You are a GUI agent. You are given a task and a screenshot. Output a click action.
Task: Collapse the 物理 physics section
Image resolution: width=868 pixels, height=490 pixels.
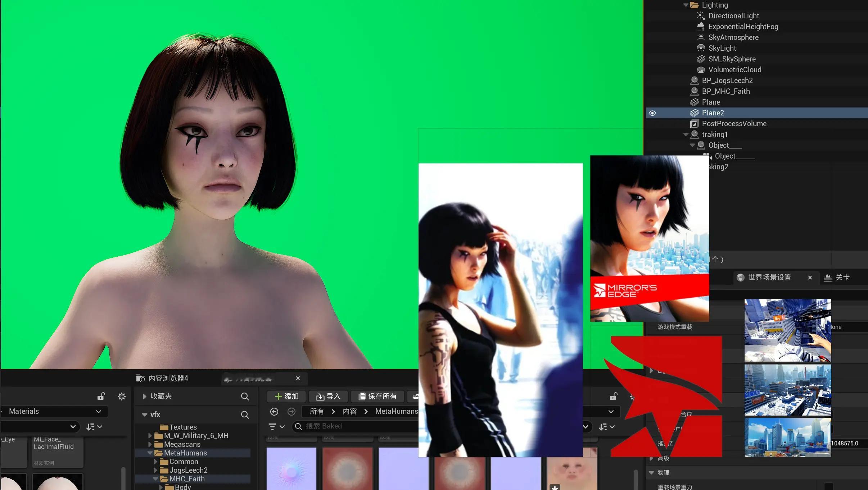(x=651, y=473)
